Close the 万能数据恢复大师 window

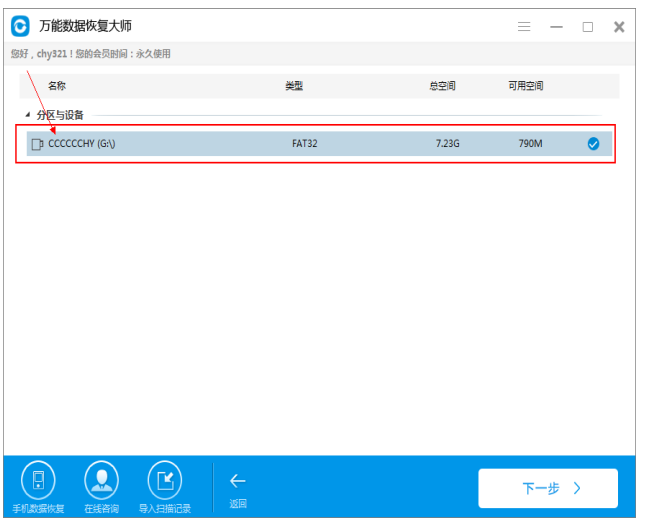619,27
